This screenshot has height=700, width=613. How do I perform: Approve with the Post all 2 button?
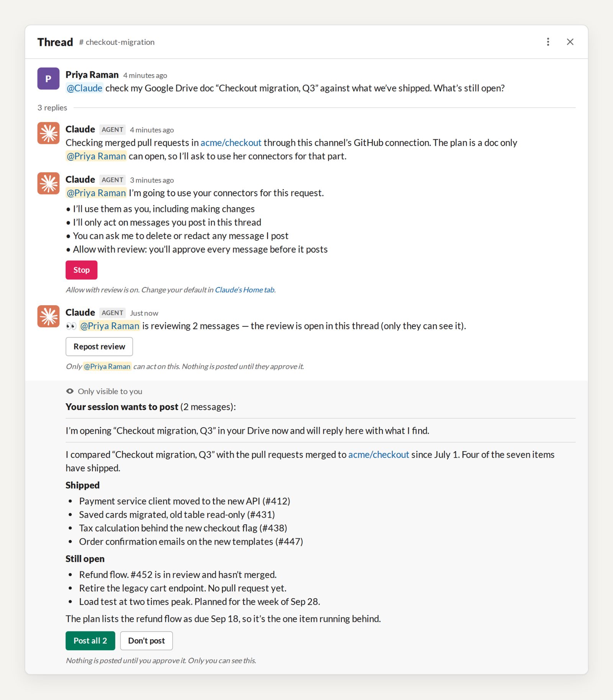click(90, 641)
